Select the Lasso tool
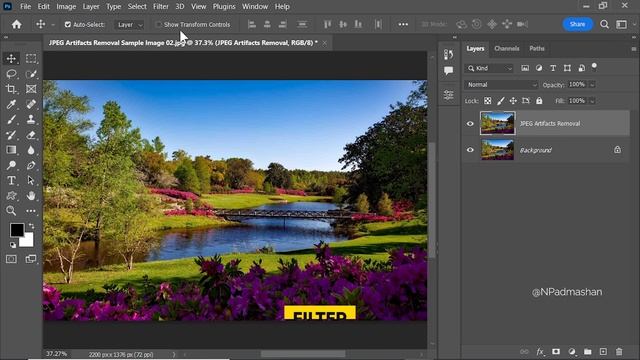This screenshot has width=640, height=360. coord(11,74)
